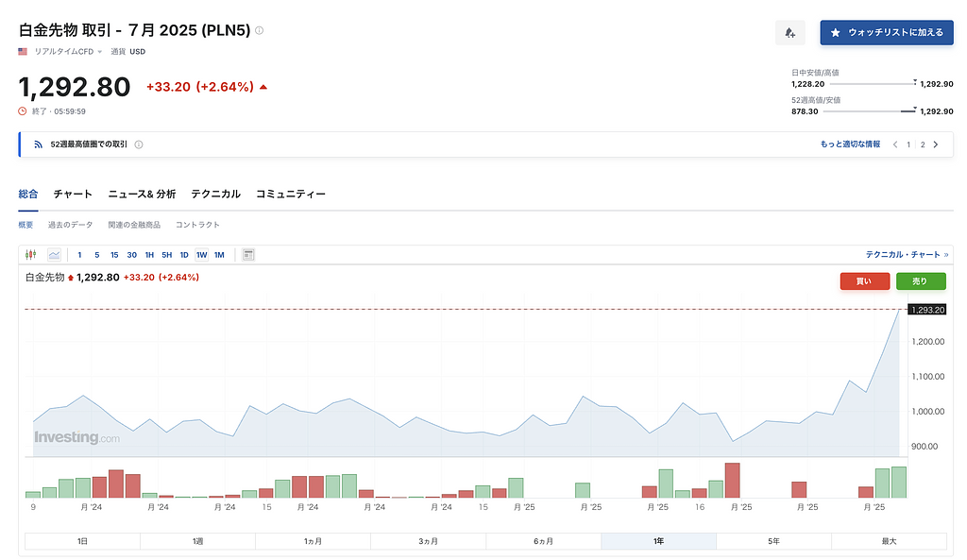Click the 日中安値/高値 range bar
This screenshot has height=560, width=967.
pyautogui.click(x=868, y=83)
